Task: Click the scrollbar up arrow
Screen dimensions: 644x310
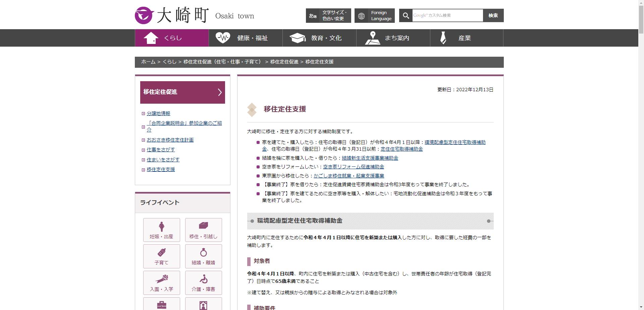Action: pyautogui.click(x=641, y=3)
